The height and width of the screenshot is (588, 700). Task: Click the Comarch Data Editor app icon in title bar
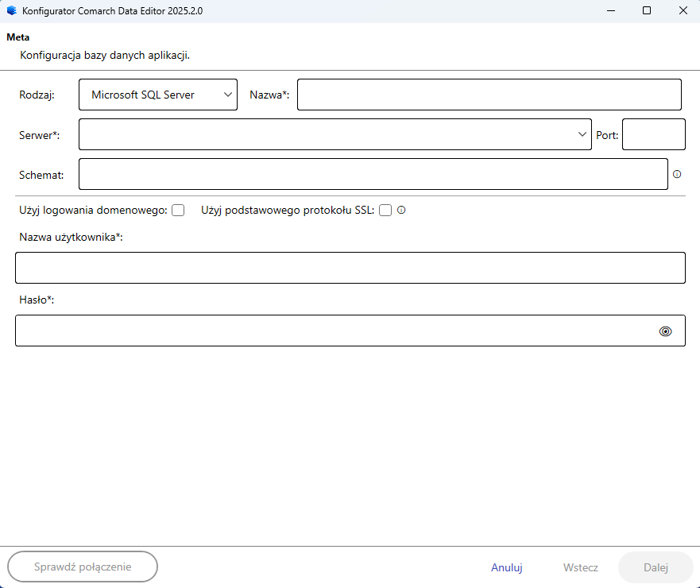(x=11, y=11)
